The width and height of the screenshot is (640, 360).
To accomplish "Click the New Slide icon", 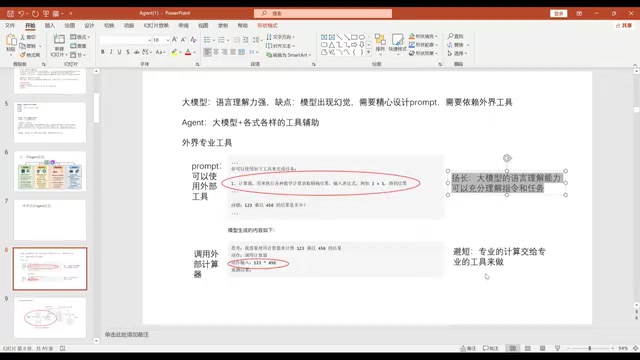I will click(x=59, y=40).
